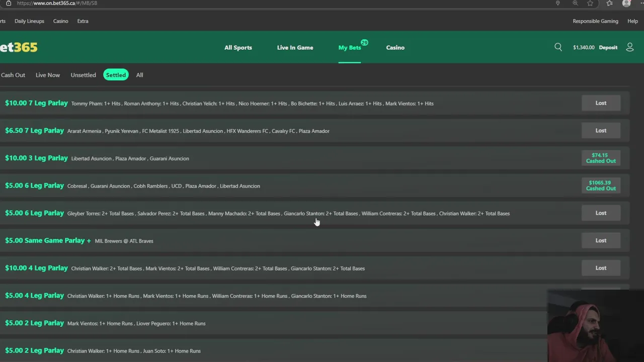Click Lost badge on Ararat Armenia parlay

pyautogui.click(x=601, y=131)
